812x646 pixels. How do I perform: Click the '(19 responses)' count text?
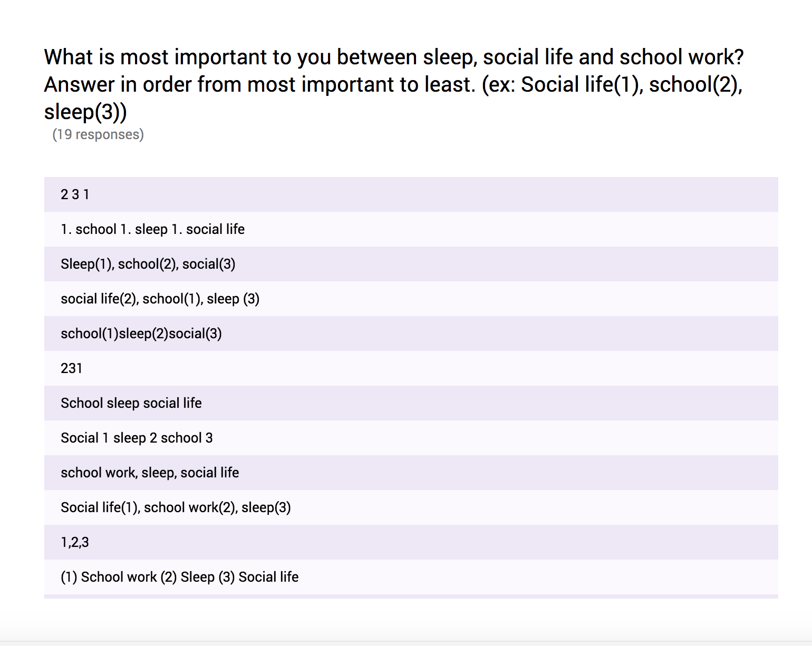tap(98, 135)
